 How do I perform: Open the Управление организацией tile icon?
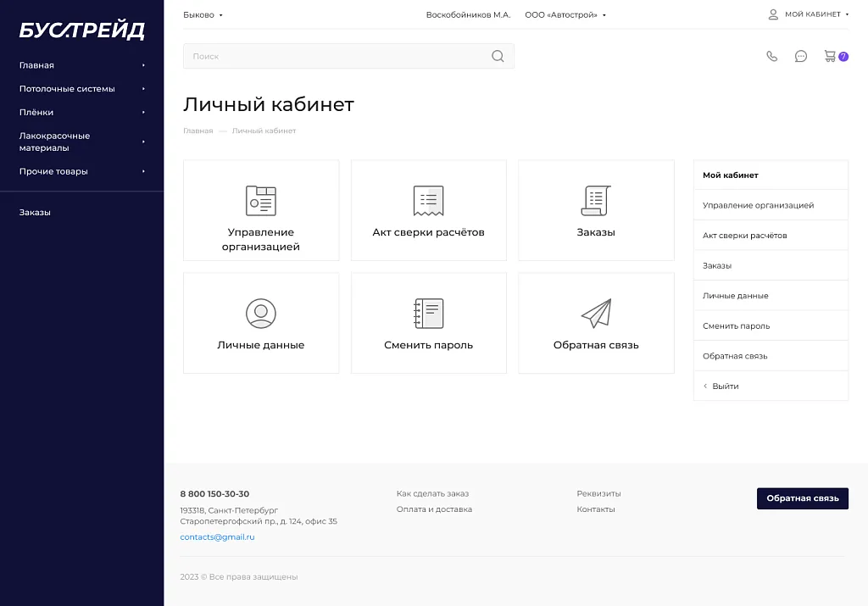point(261,201)
